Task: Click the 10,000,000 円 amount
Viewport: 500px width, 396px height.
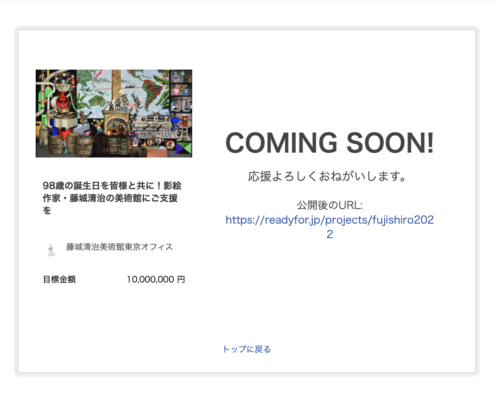Action: (x=156, y=279)
